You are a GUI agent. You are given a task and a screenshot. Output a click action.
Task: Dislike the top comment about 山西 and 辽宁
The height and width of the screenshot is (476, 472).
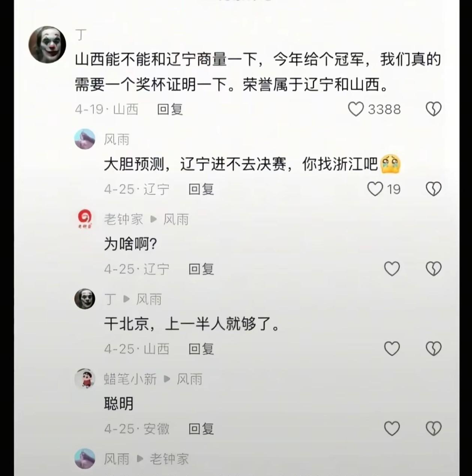[x=433, y=109]
